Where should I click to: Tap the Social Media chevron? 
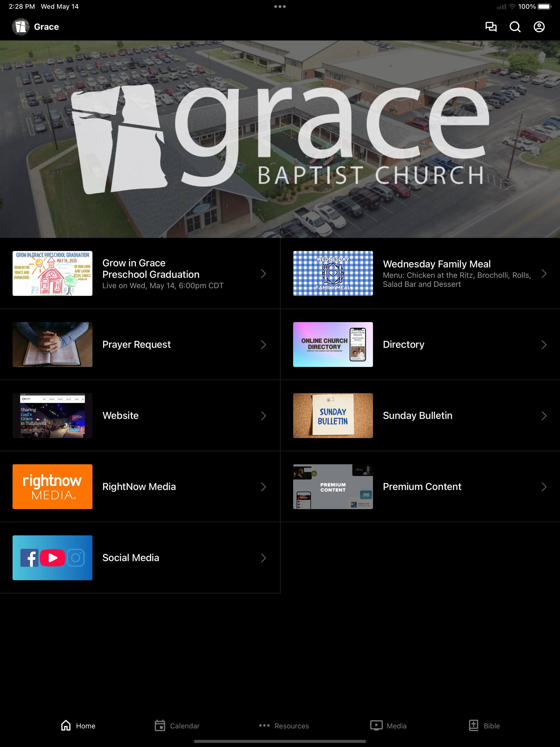click(x=263, y=558)
